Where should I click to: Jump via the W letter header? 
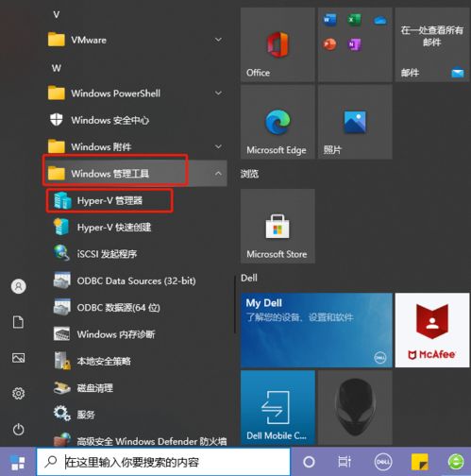pos(57,68)
